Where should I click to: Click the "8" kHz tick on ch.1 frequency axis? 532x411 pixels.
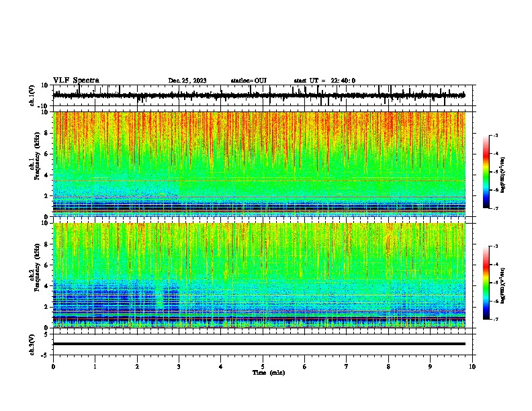coord(47,133)
